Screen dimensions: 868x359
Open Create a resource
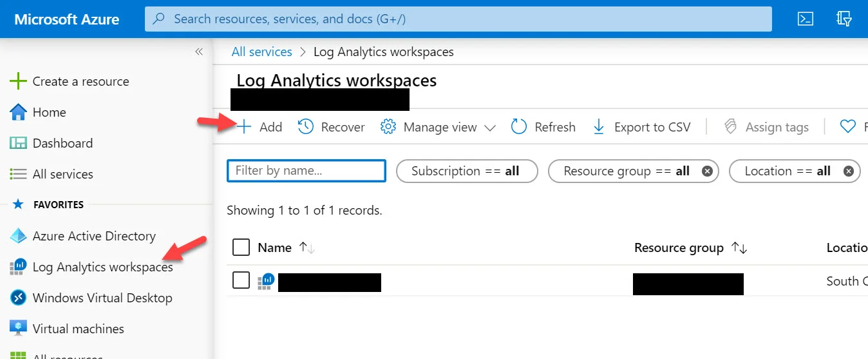(80, 81)
